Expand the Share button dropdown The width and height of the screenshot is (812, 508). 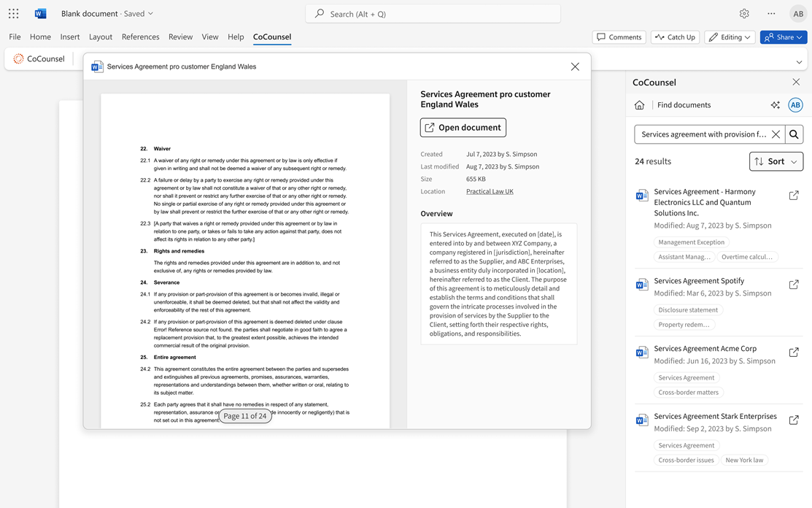(x=800, y=37)
